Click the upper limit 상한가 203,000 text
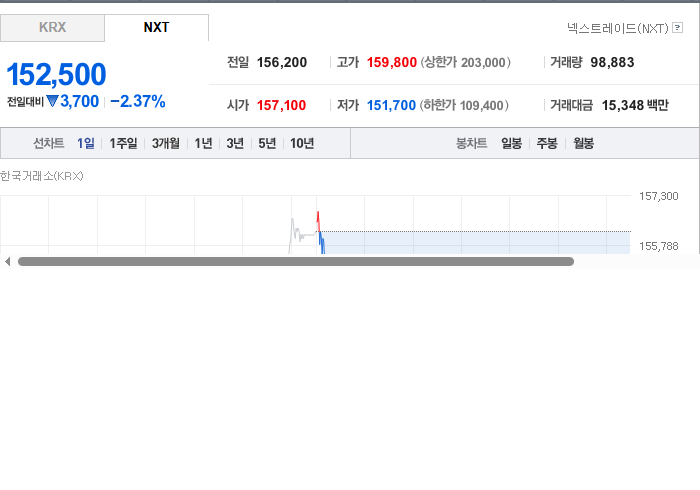700x490 pixels. tap(465, 62)
